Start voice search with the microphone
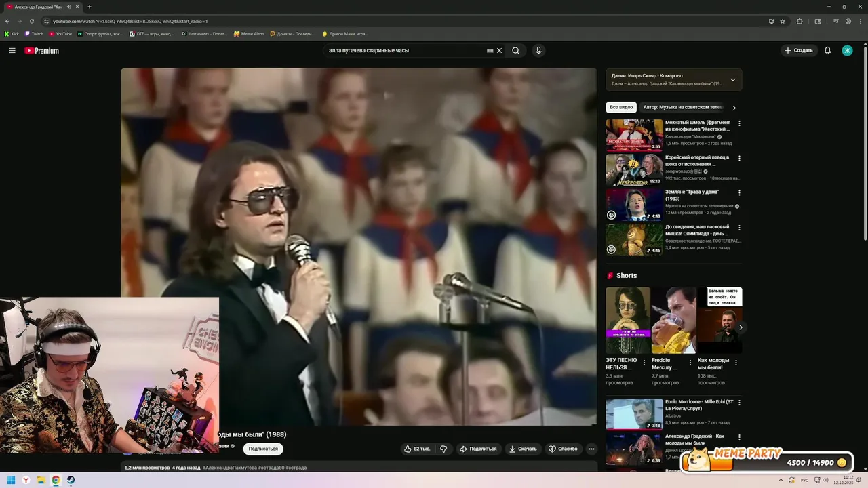868x488 pixels. click(538, 50)
